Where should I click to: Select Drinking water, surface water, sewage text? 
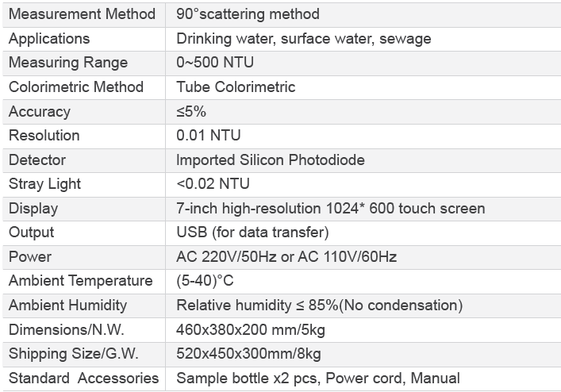coord(304,39)
